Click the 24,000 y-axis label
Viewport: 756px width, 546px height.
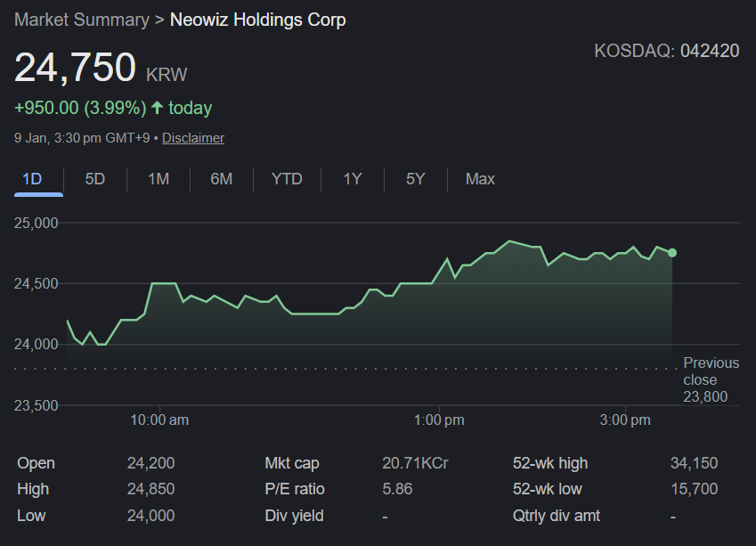pos(37,345)
